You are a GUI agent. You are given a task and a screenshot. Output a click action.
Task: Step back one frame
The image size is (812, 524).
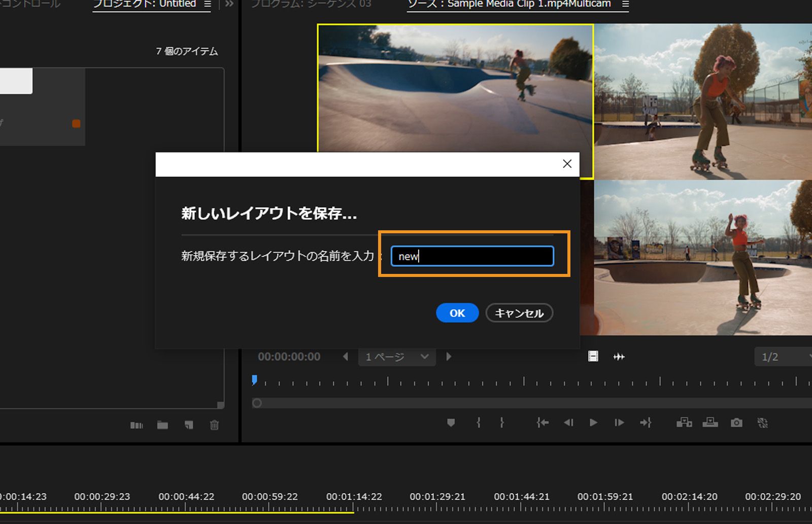pos(568,423)
